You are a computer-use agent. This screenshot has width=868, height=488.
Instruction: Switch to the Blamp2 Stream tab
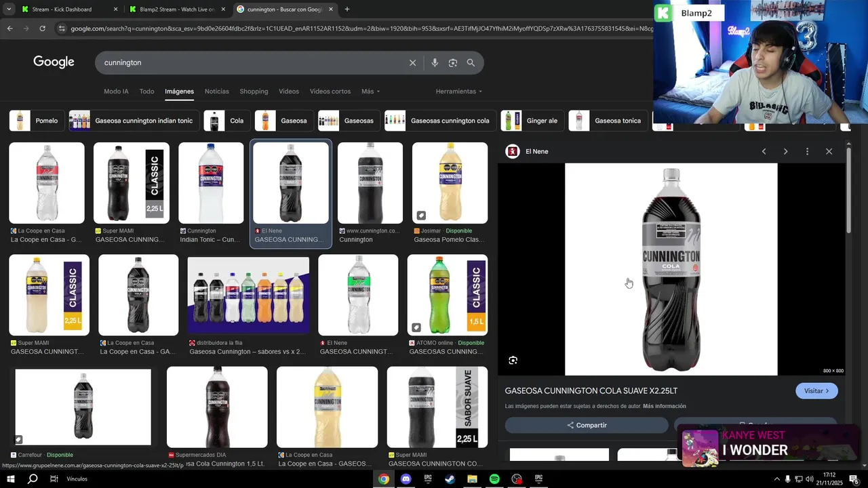click(176, 9)
